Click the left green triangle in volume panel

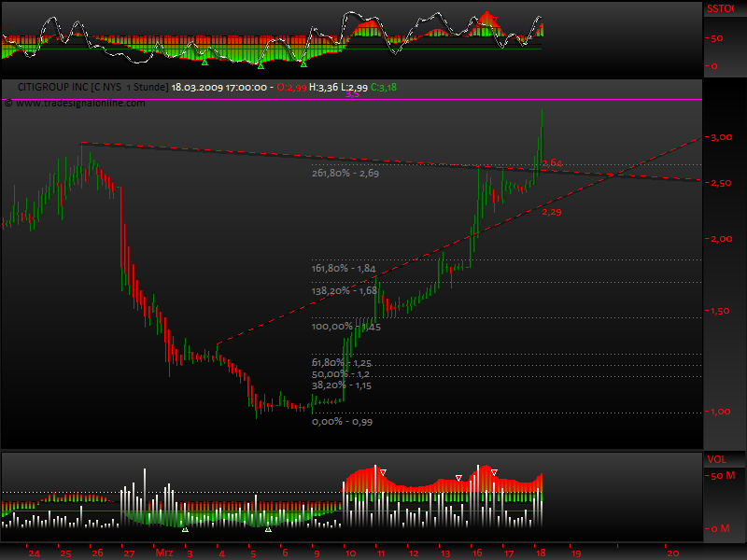coord(185,529)
